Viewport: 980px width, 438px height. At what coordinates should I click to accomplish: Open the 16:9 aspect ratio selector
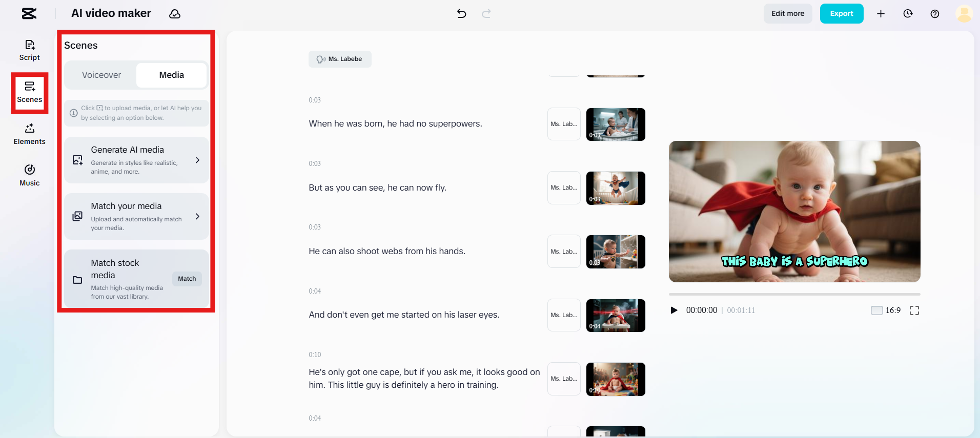(x=886, y=310)
